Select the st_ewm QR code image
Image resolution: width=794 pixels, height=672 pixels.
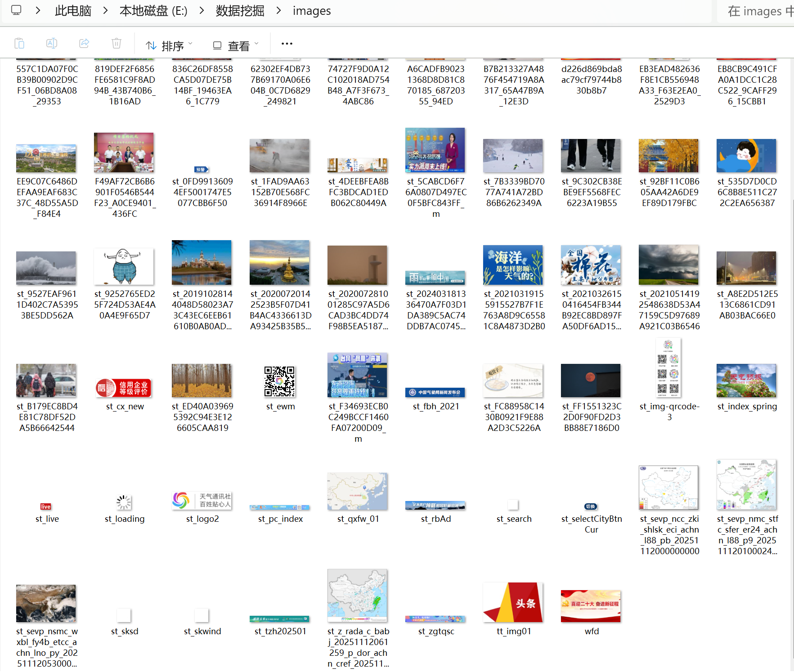click(x=280, y=382)
